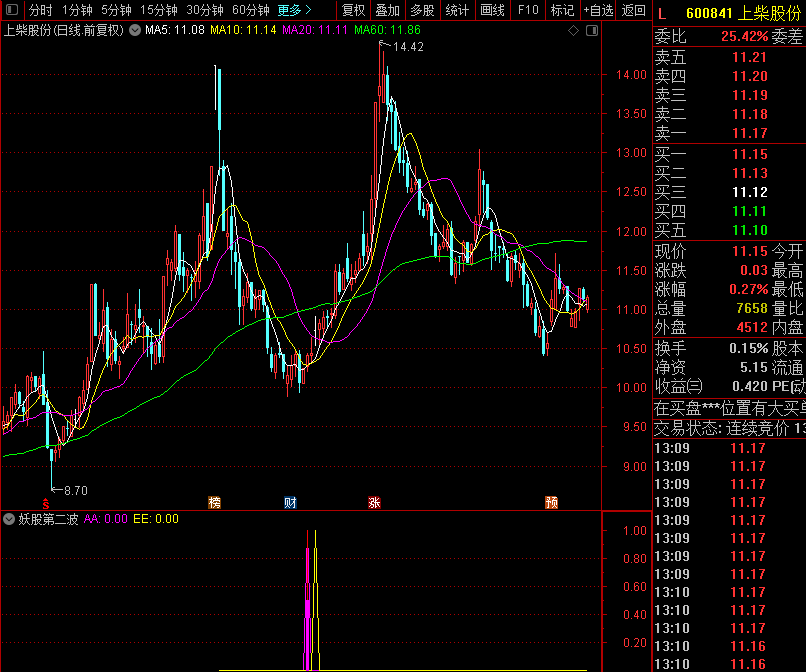Click the 返回 back button
Image resolution: width=806 pixels, height=672 pixels.
click(x=634, y=10)
